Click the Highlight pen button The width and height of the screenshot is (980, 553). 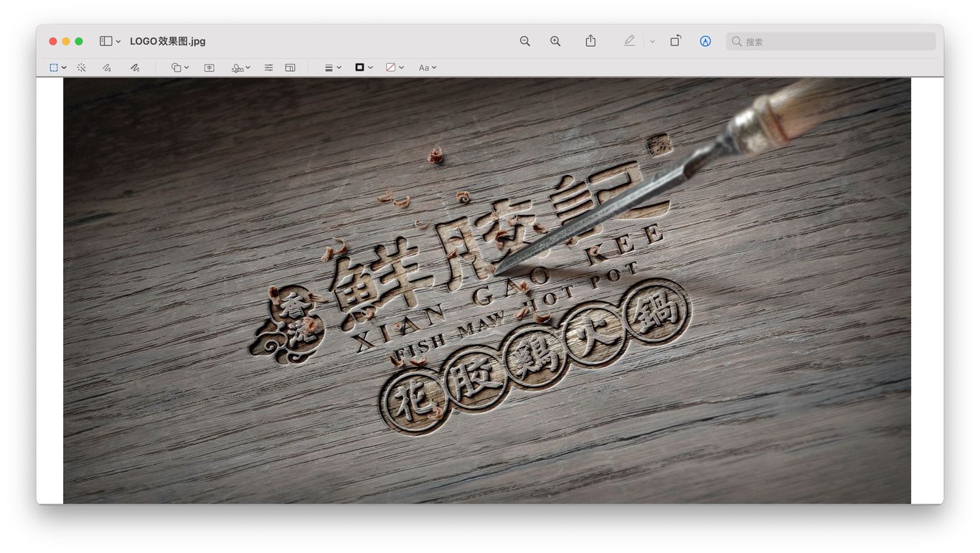coord(629,41)
